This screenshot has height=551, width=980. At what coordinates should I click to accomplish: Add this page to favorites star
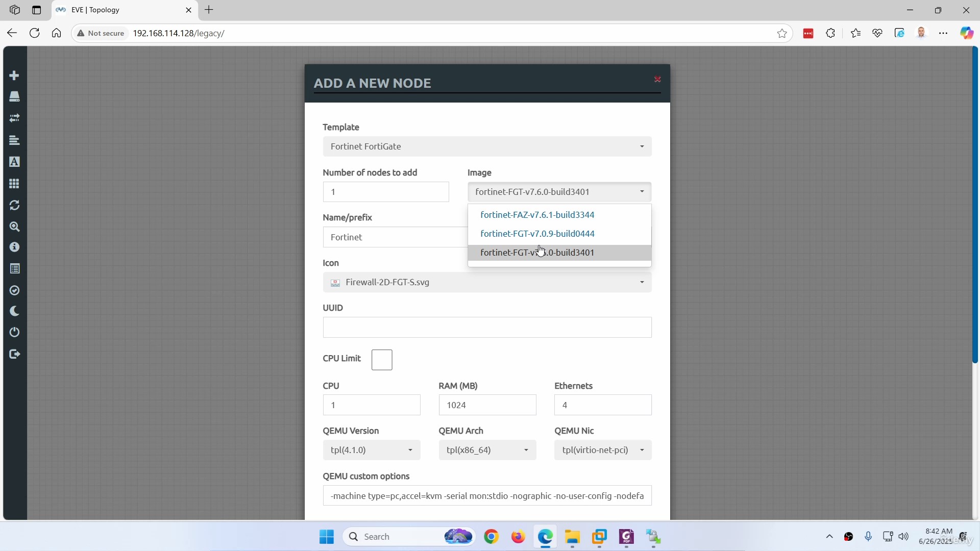click(782, 33)
